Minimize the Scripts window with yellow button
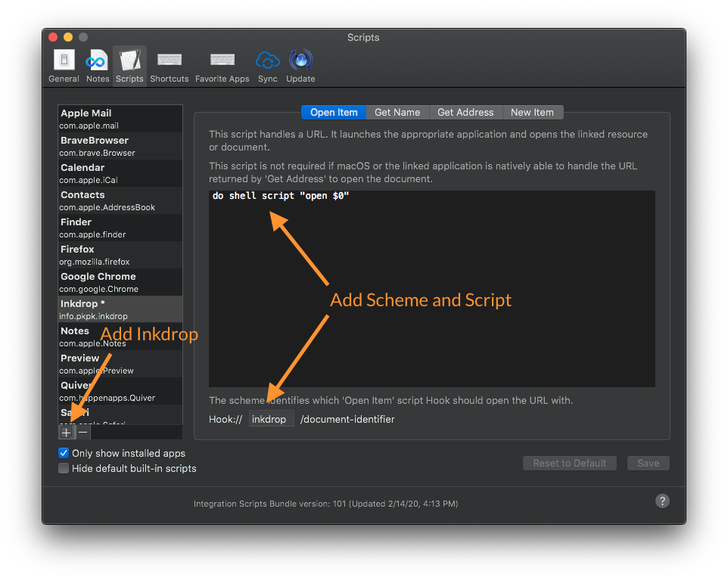 [68, 37]
